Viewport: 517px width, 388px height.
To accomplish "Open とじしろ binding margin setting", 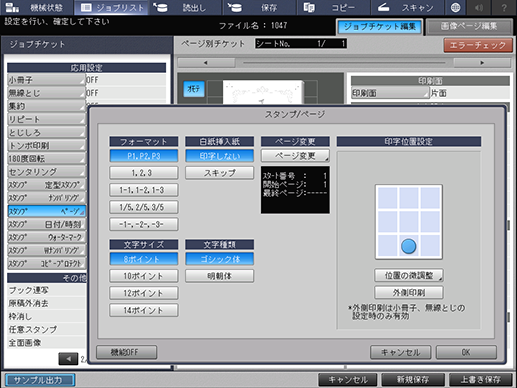I will pyautogui.click(x=46, y=132).
